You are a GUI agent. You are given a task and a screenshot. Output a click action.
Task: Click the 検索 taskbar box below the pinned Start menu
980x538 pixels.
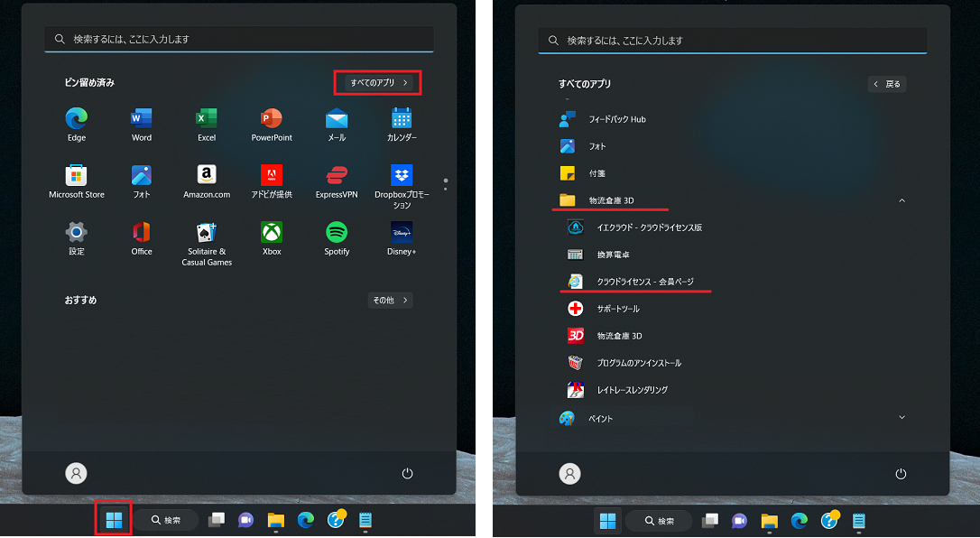[x=166, y=520]
